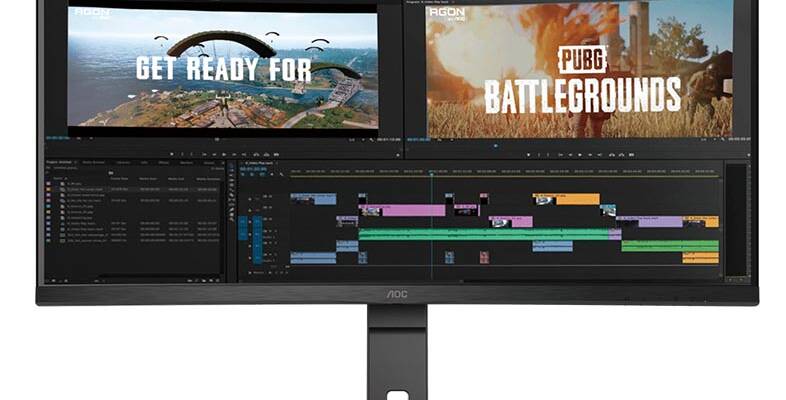Select orange audio clip at timeline end
This screenshot has width=786, height=400.
(x=700, y=258)
